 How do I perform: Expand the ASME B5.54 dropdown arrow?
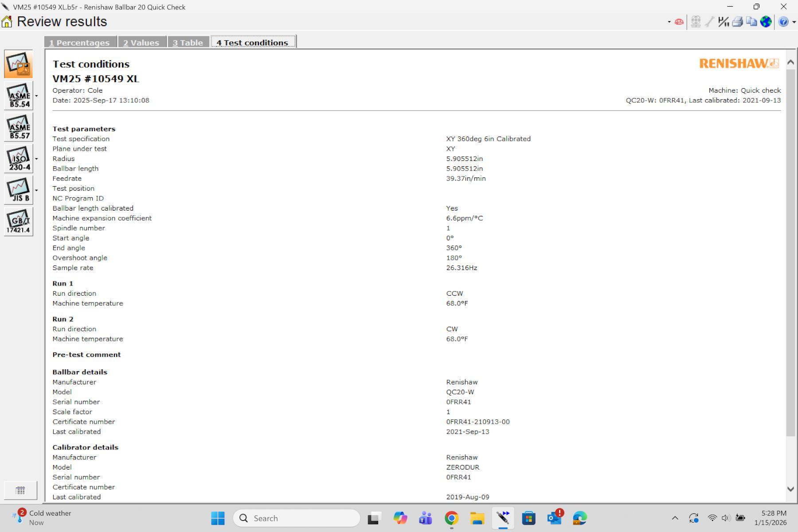(x=36, y=96)
